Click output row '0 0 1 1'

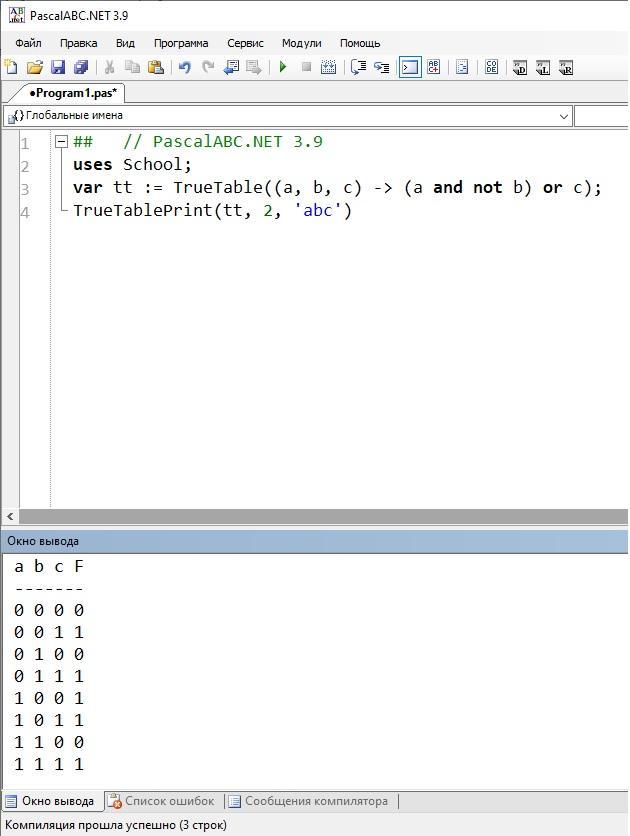49,632
